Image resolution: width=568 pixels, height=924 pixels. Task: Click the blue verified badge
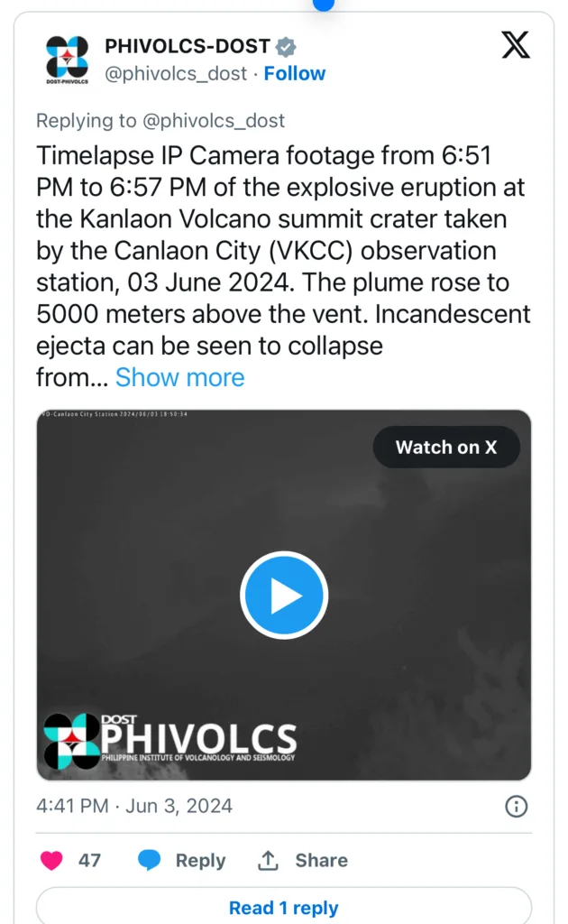pyautogui.click(x=286, y=47)
